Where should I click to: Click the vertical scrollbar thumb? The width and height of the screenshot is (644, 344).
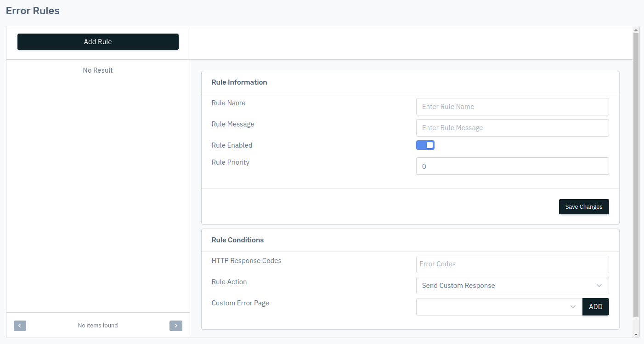click(x=636, y=175)
